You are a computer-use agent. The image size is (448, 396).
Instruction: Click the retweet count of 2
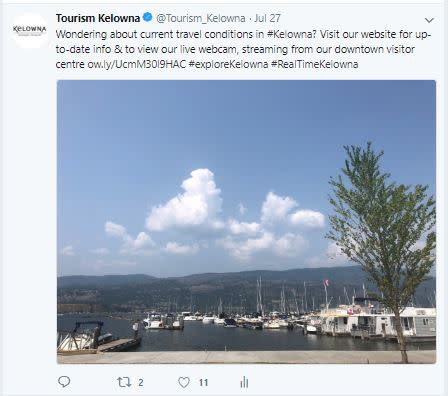pyautogui.click(x=141, y=382)
